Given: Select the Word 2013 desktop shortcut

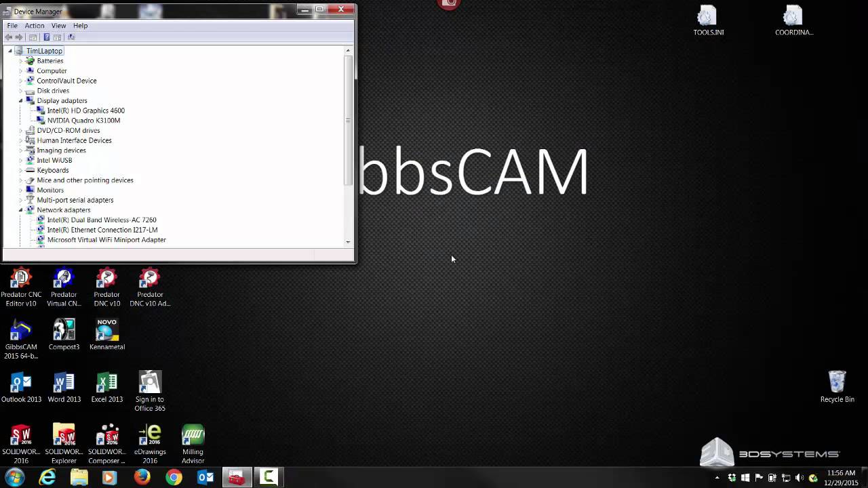Looking at the screenshot, I should (x=64, y=387).
